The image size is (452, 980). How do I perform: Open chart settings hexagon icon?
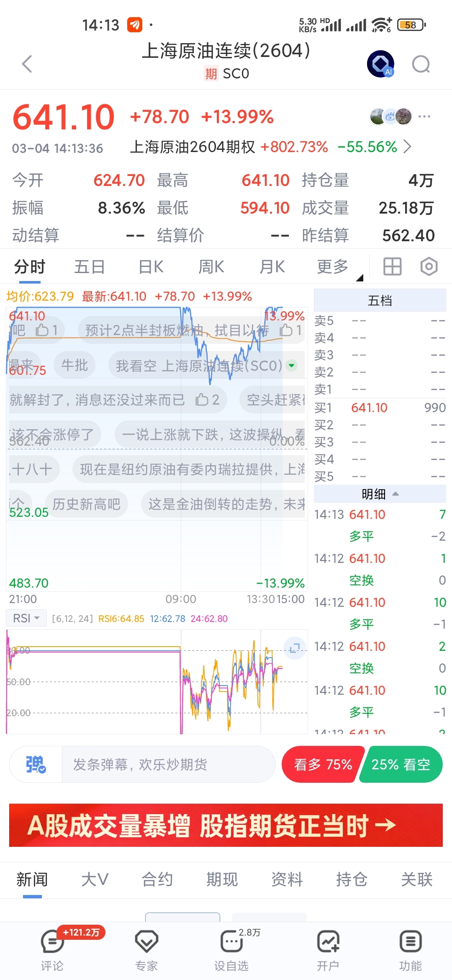pyautogui.click(x=429, y=266)
